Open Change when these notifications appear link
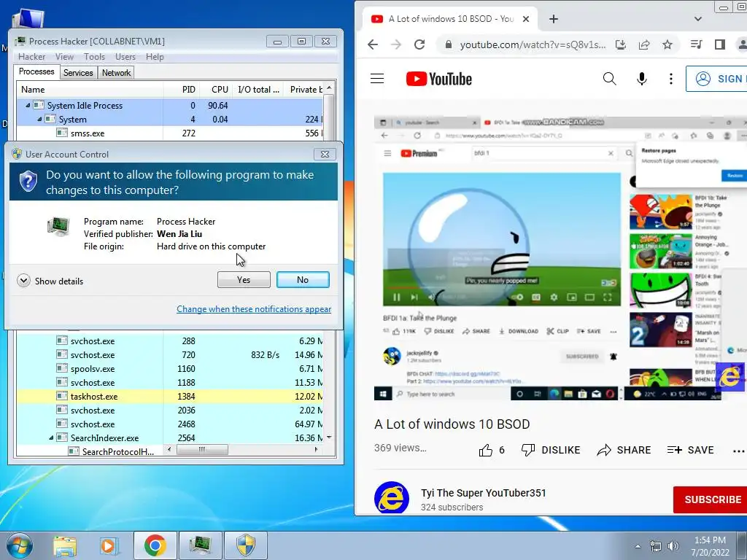Screen dimensions: 747x560 pos(254,309)
